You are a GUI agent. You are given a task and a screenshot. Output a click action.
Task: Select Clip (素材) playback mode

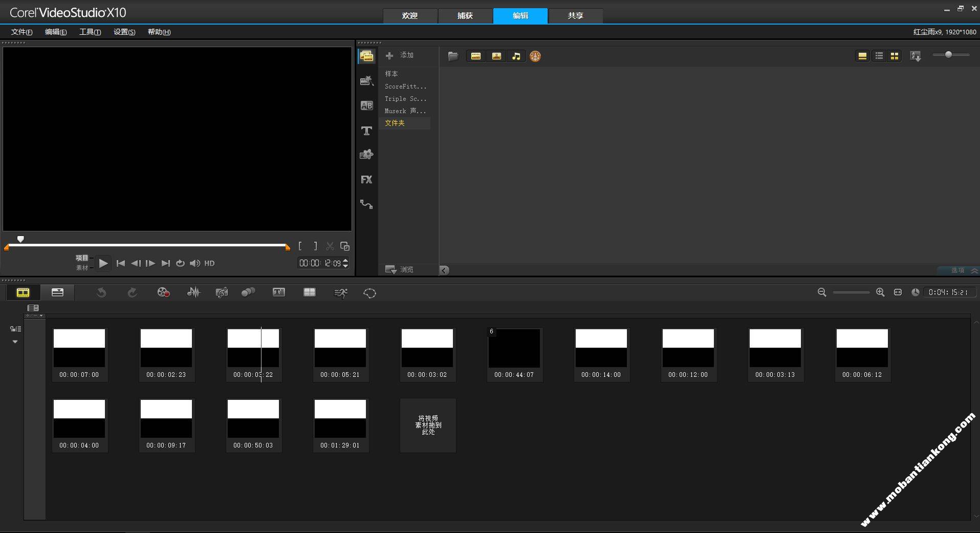pos(82,268)
